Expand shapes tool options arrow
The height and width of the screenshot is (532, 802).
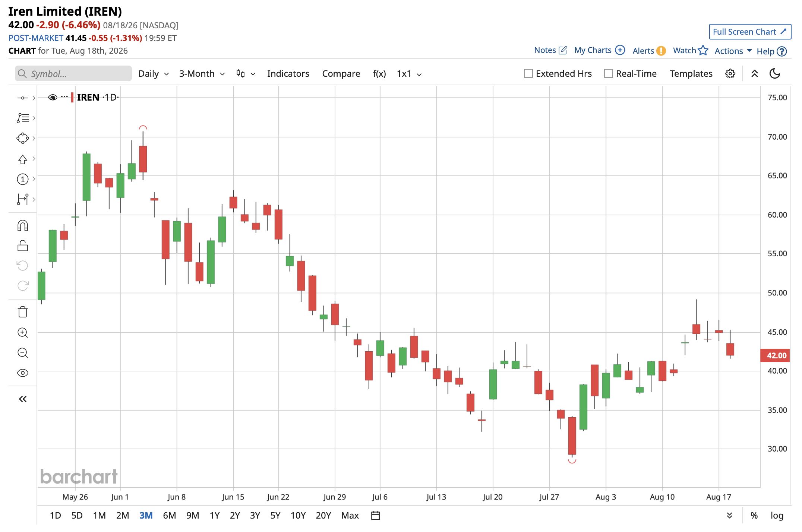34,138
